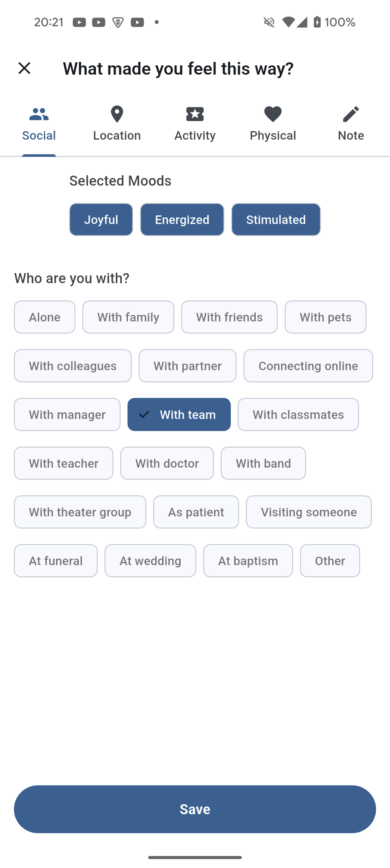Tap the Joyful mood chip
The image size is (390, 868).
tap(101, 220)
